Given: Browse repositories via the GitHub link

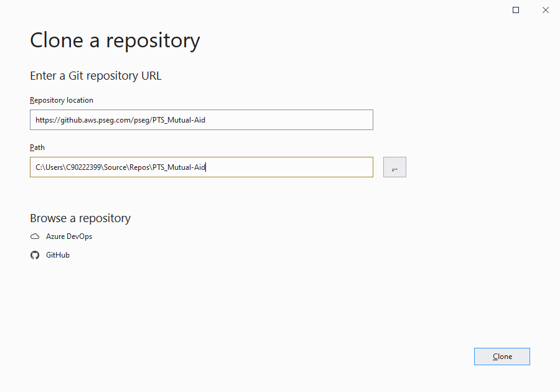Looking at the screenshot, I should point(58,255).
